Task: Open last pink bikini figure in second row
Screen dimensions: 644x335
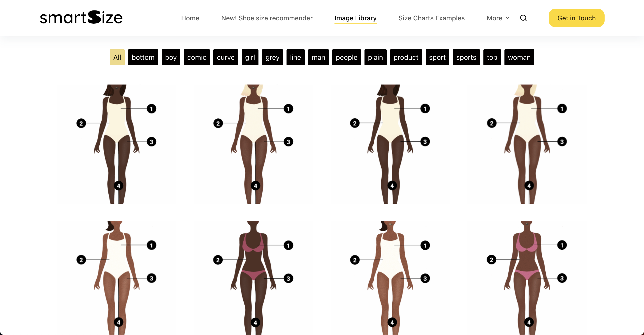Action: (x=527, y=278)
